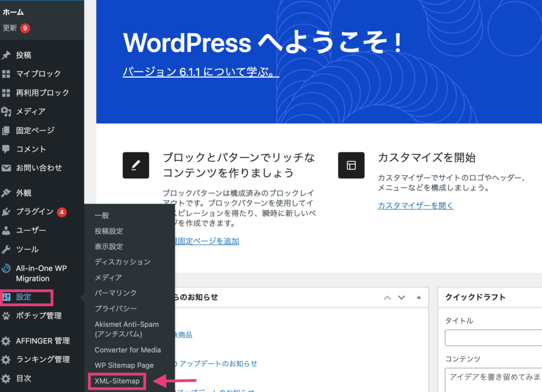Click the sliders icon beside 設定
This screenshot has width=542, height=392.
(x=6, y=297)
